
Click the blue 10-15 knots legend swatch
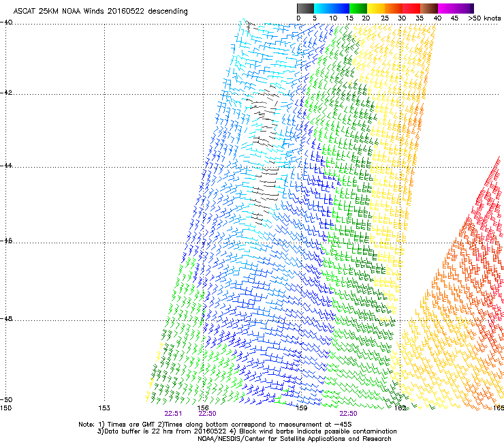341,8
